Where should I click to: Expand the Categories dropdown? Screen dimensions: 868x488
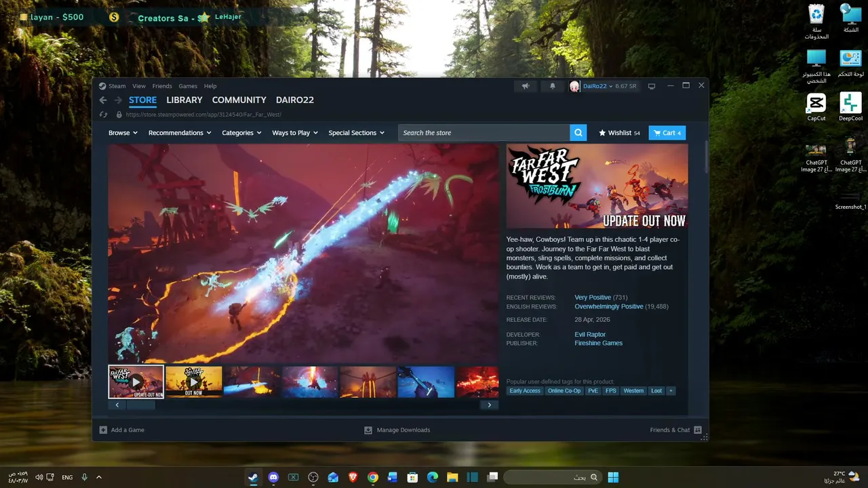click(241, 133)
